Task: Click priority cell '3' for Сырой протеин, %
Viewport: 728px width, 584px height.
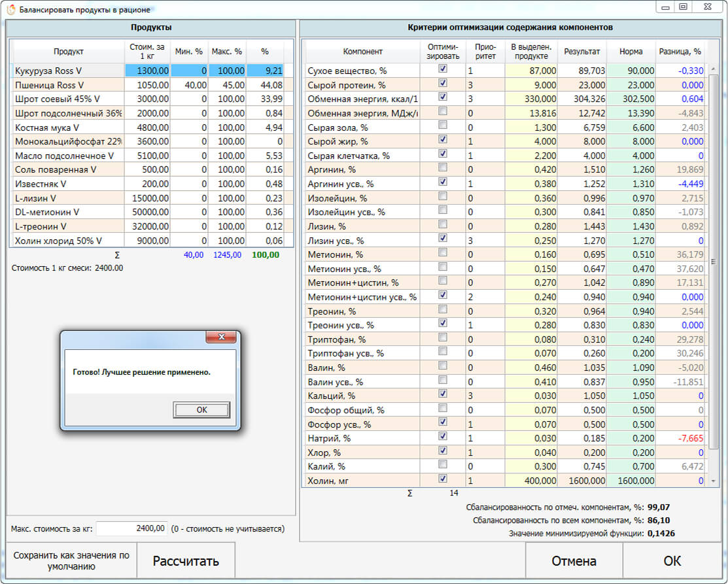Action: pyautogui.click(x=485, y=85)
